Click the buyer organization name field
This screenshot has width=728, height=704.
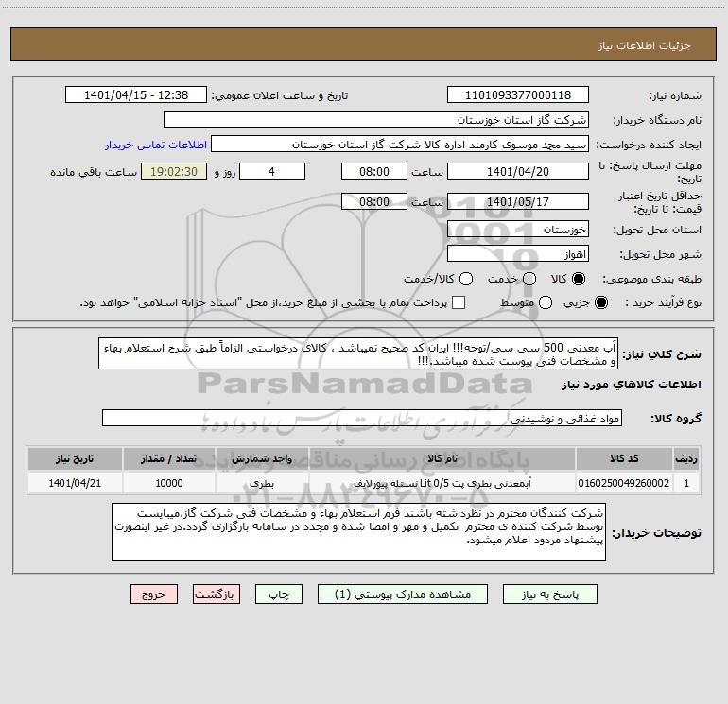click(376, 120)
